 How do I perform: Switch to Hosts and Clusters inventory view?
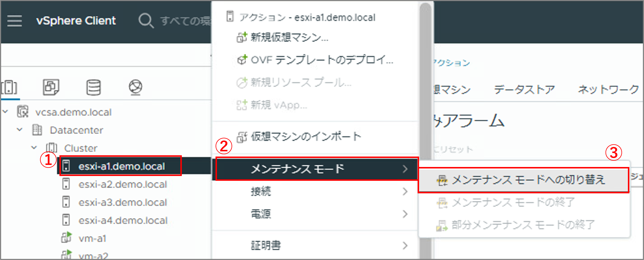click(x=9, y=87)
